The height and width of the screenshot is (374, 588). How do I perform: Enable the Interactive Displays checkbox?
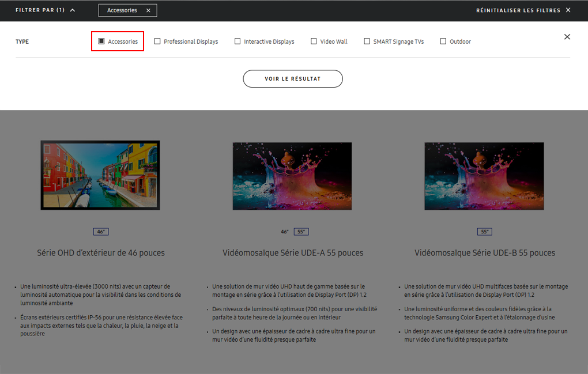tap(238, 41)
